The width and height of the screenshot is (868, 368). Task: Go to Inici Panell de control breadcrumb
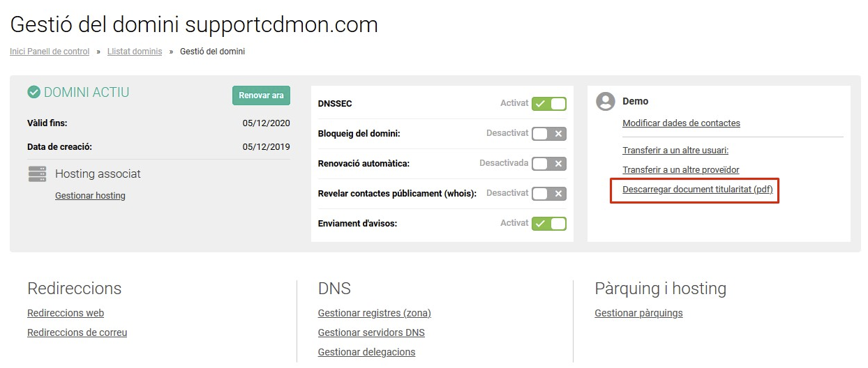point(50,52)
